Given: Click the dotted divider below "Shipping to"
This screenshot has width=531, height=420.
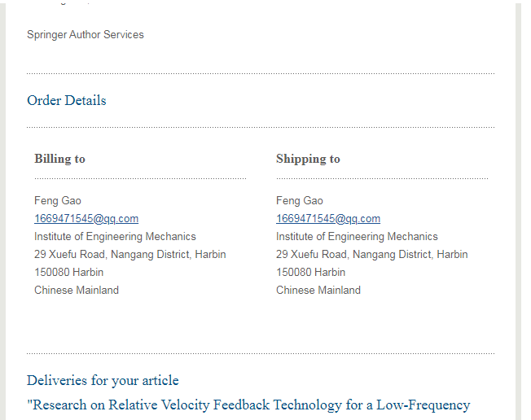Looking at the screenshot, I should 382,178.
